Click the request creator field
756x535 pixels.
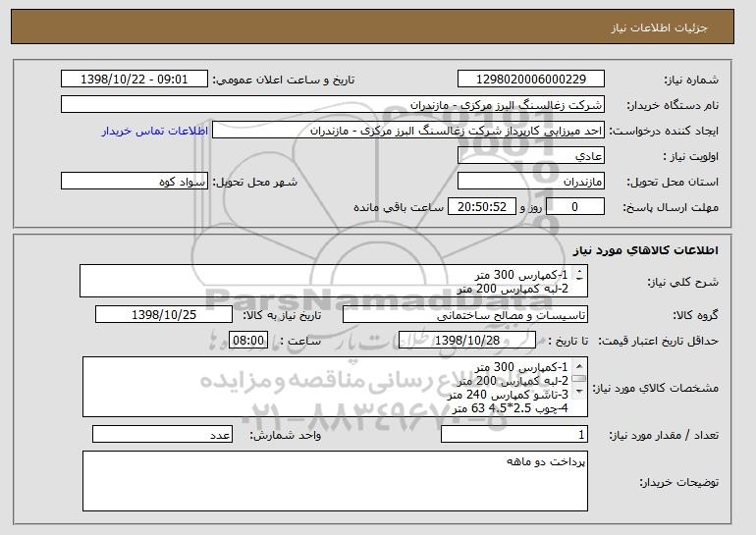click(x=408, y=131)
